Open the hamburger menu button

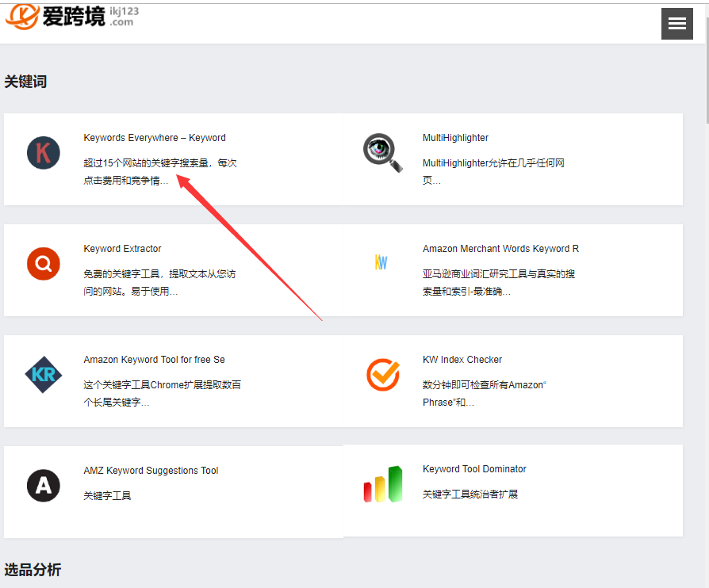coord(677,24)
